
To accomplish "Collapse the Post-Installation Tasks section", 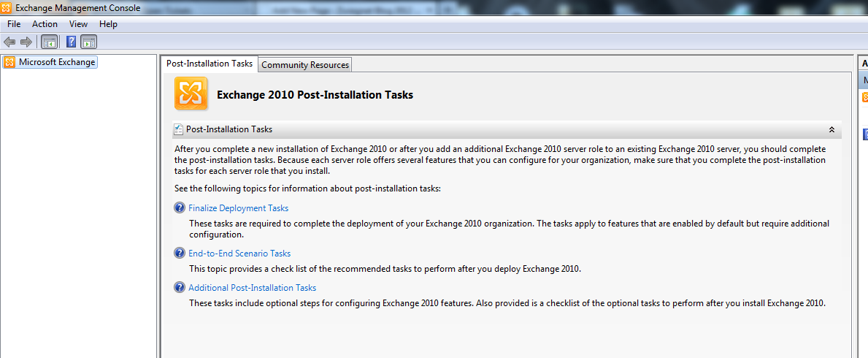I will tap(831, 129).
